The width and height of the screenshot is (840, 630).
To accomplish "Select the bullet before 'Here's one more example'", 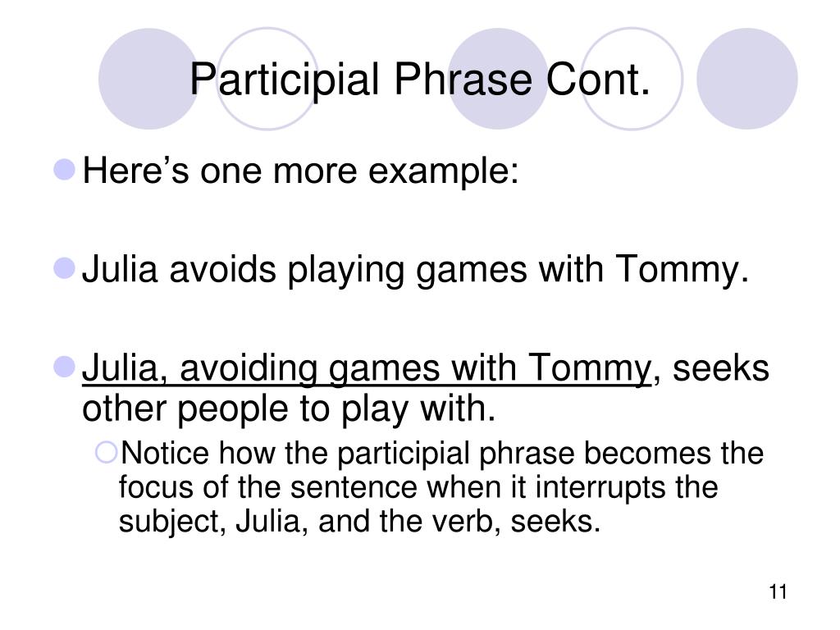I will (64, 169).
